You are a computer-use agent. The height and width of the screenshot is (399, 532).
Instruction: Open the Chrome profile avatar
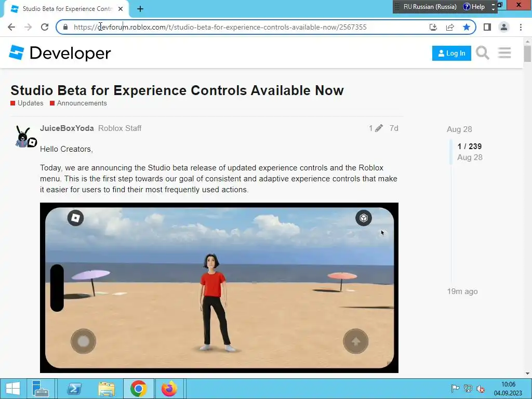coord(504,27)
